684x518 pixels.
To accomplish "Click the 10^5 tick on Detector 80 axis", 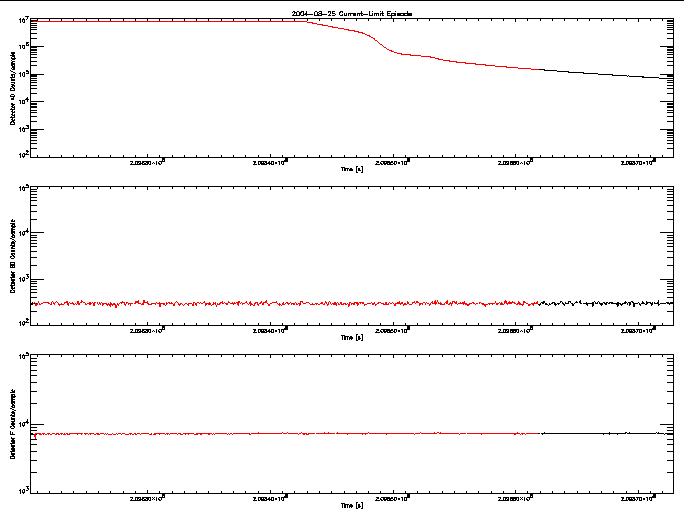I will (x=24, y=188).
